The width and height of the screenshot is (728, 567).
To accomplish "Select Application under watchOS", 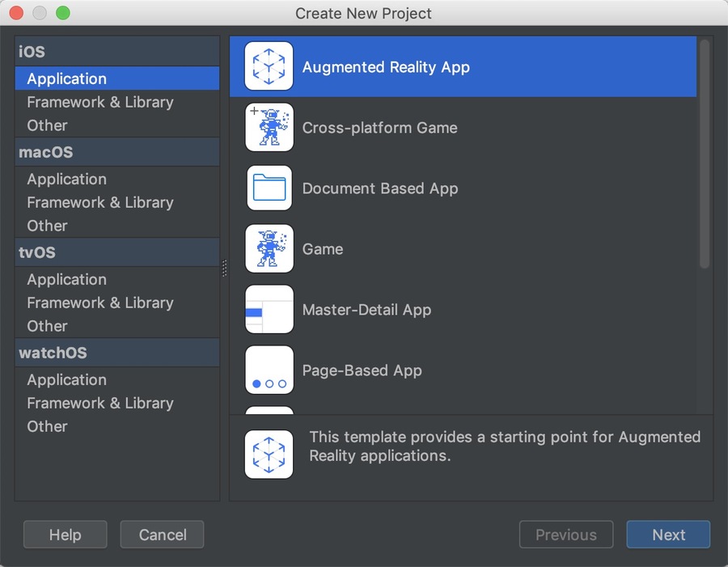I will pyautogui.click(x=117, y=380).
